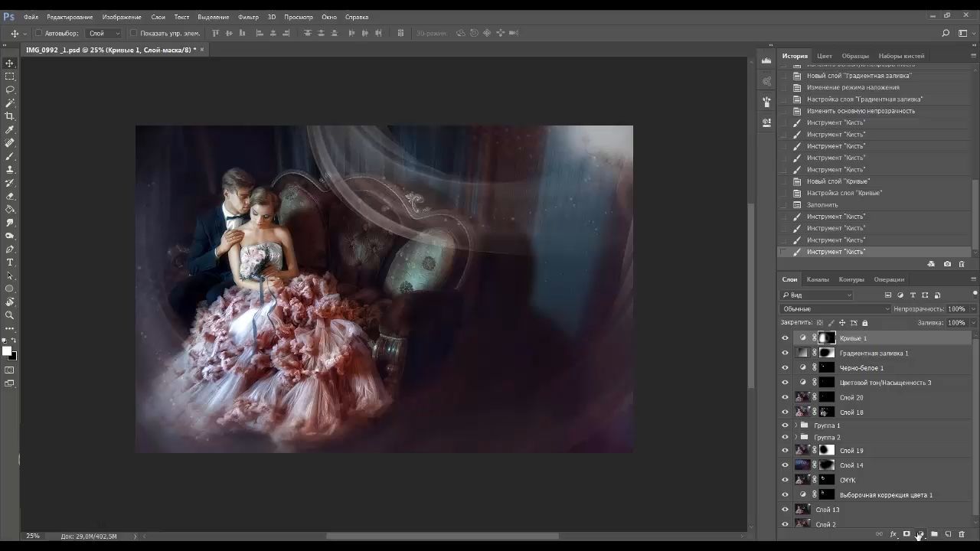Image resolution: width=980 pixels, height=551 pixels.
Task: Create new snapshot camera icon in History
Action: coord(947,264)
